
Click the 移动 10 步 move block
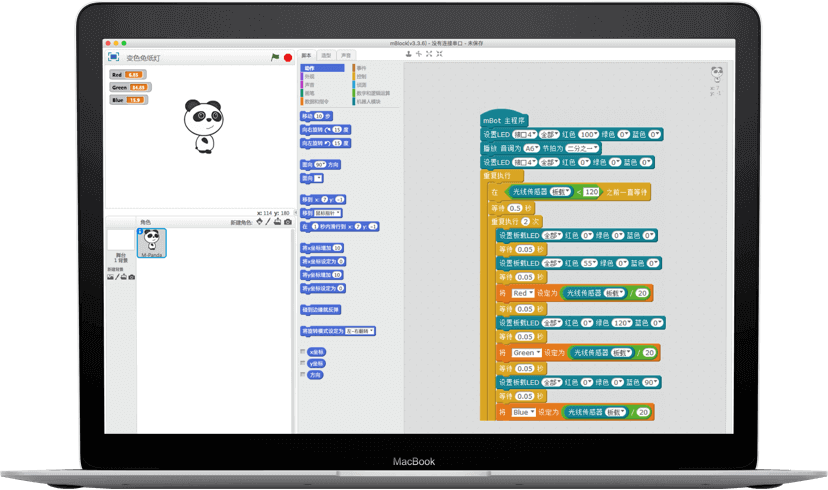(316, 116)
